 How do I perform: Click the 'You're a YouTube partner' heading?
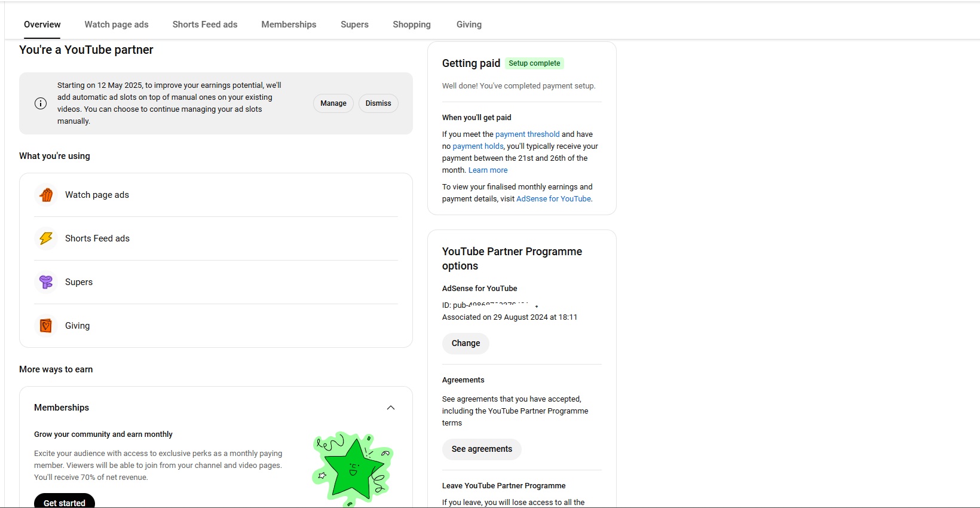click(x=86, y=50)
